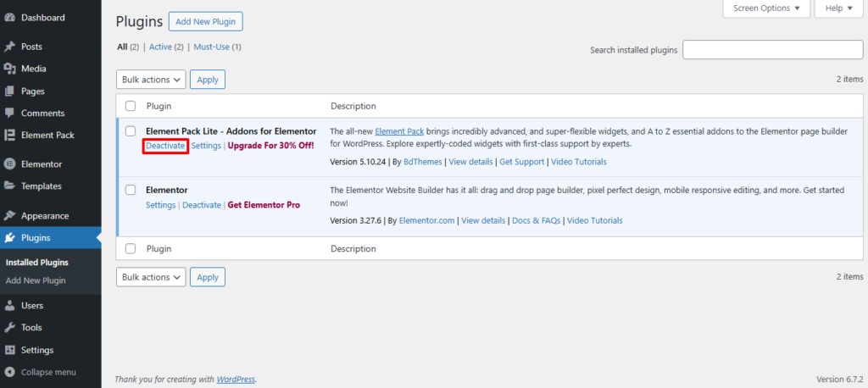Viewport: 868px width, 388px height.
Task: Open the BdThemes author link
Action: coord(422,162)
